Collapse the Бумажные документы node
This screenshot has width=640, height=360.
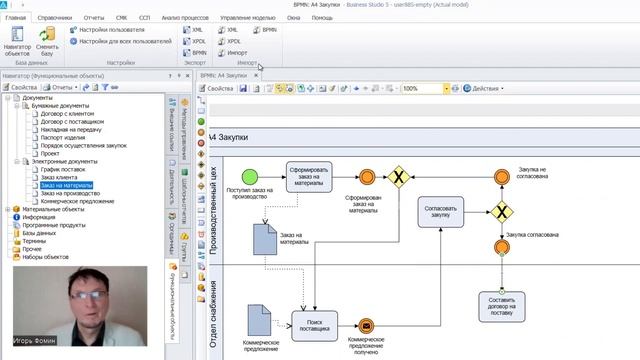click(17, 106)
